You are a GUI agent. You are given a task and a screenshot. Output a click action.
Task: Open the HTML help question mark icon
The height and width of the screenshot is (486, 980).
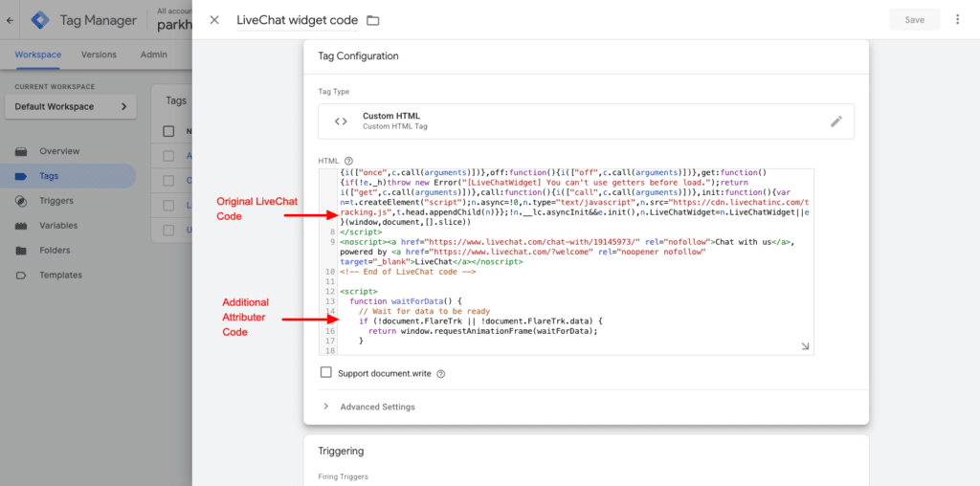point(348,161)
